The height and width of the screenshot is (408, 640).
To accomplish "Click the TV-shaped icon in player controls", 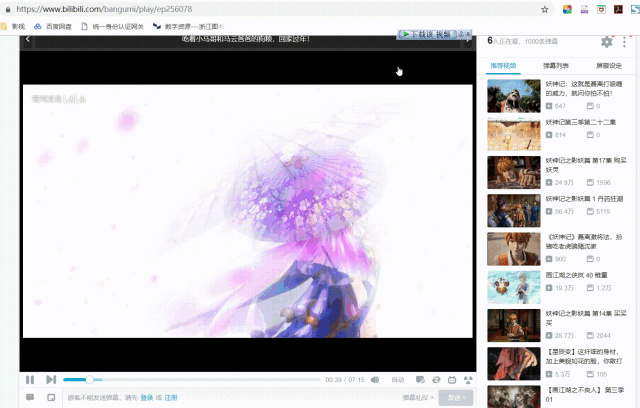I will [x=452, y=380].
